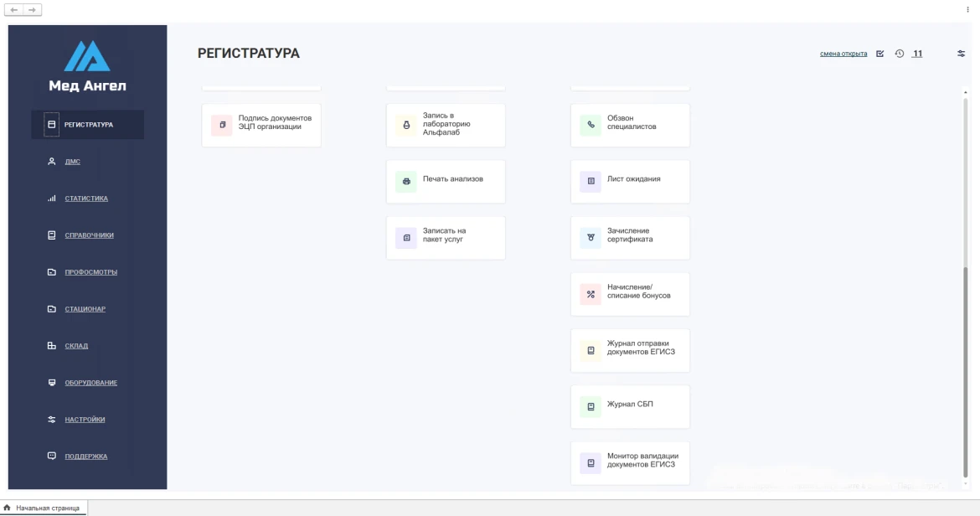This screenshot has height=516, width=980.
Task: Click the Оборудование monitor icon
Action: (x=52, y=382)
